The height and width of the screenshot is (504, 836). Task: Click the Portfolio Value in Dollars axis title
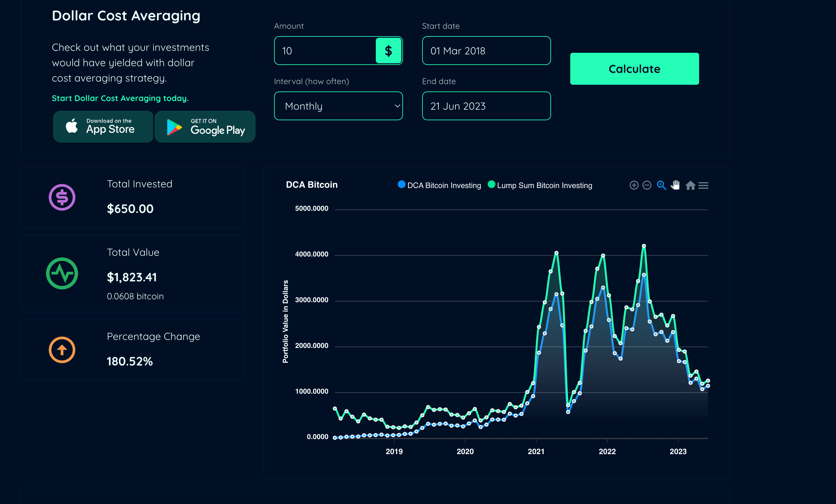pyautogui.click(x=286, y=321)
